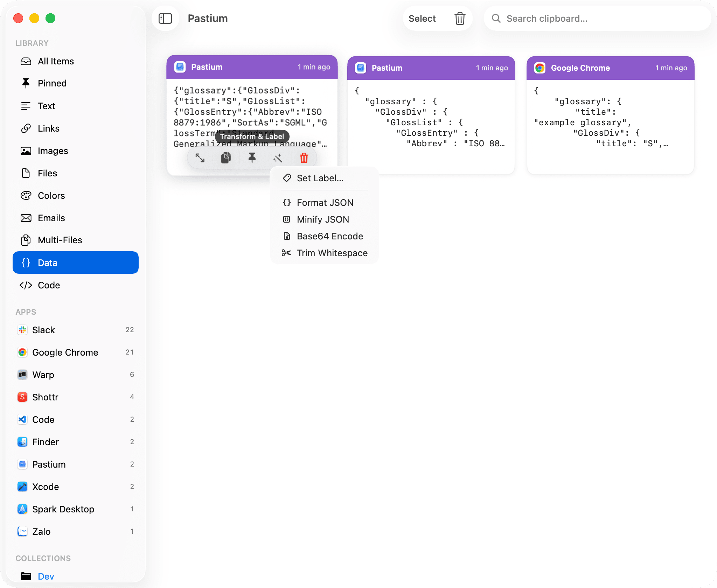
Task: Show Colors clips in the sidebar
Action: (x=76, y=196)
